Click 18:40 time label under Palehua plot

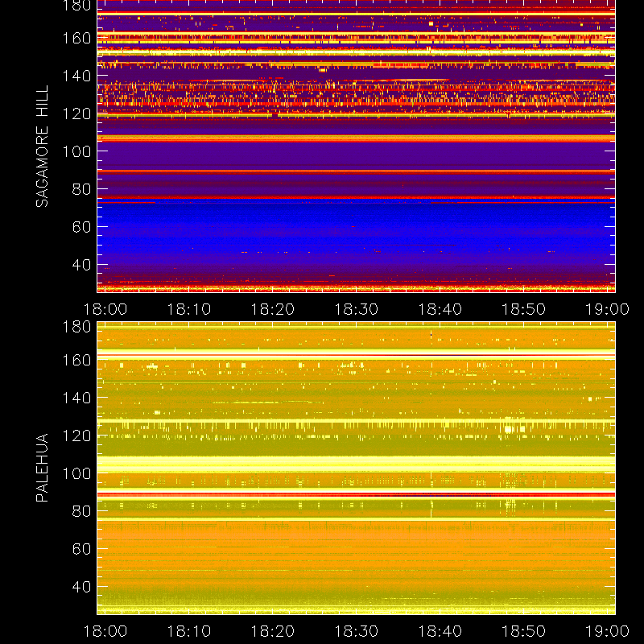[440, 631]
